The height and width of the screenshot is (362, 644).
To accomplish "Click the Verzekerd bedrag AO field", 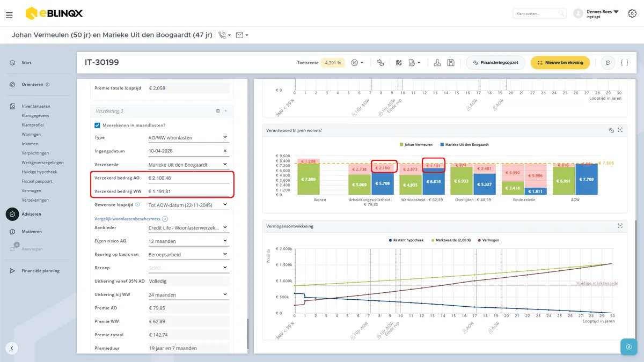I will pos(188,178).
